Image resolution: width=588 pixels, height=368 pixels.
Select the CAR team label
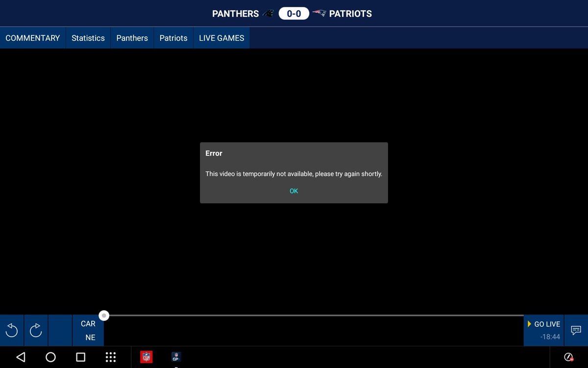click(x=88, y=324)
